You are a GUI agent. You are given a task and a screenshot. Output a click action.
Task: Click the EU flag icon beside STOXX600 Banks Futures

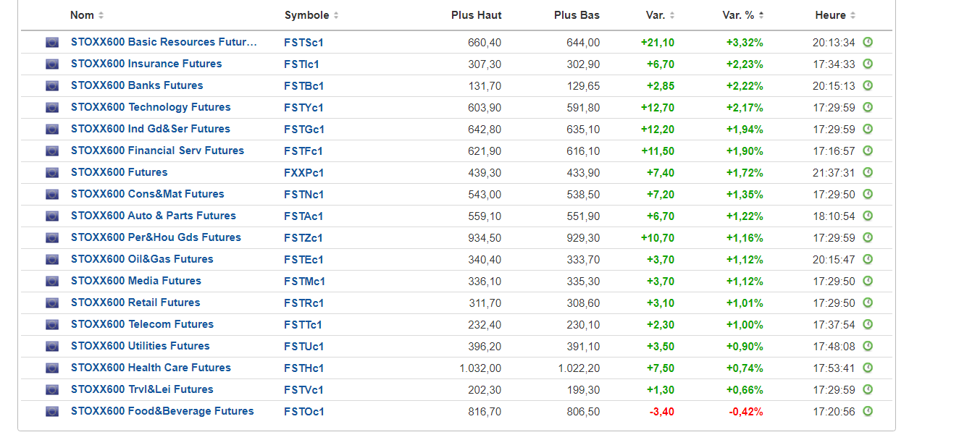pos(52,86)
